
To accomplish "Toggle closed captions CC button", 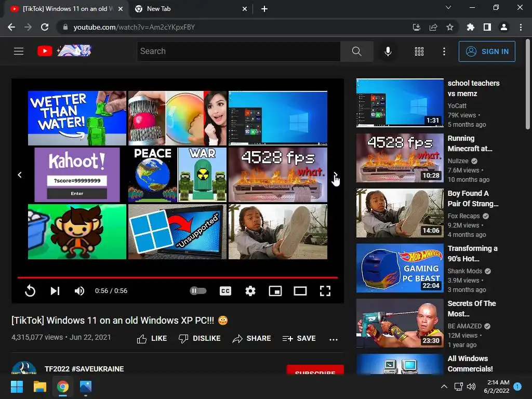I will coord(225,291).
